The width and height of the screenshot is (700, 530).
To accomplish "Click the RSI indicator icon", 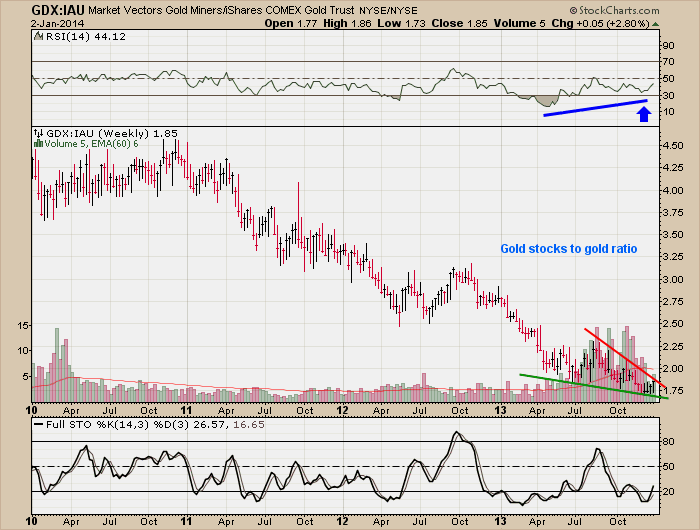I will pyautogui.click(x=39, y=36).
